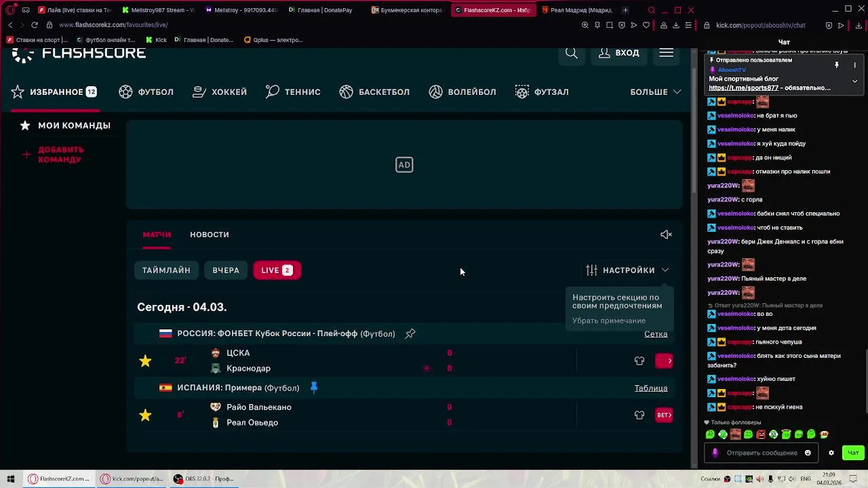The image size is (868, 488).
Task: Click the ВХОД login button
Action: coord(618,53)
